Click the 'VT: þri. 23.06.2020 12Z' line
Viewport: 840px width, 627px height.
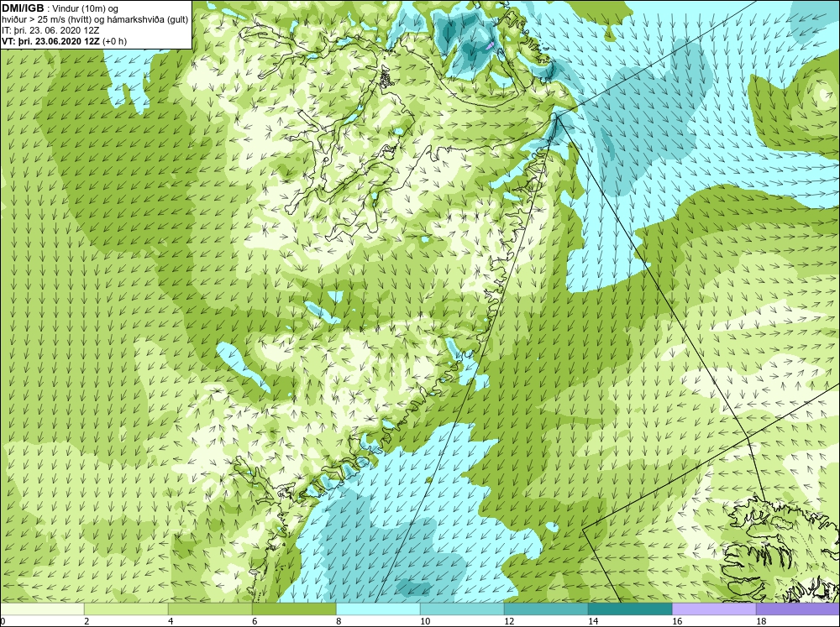[x=51, y=41]
